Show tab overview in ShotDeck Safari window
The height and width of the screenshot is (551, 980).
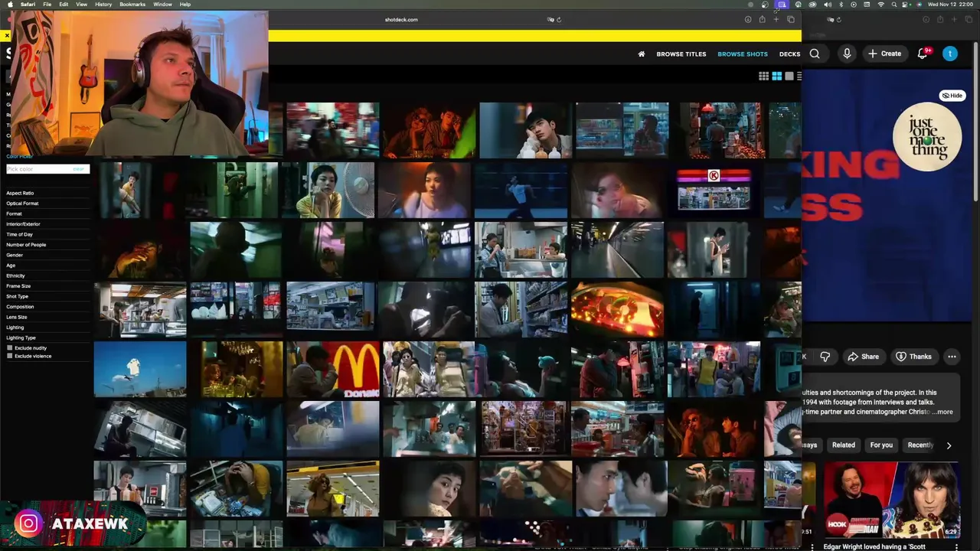pos(791,19)
